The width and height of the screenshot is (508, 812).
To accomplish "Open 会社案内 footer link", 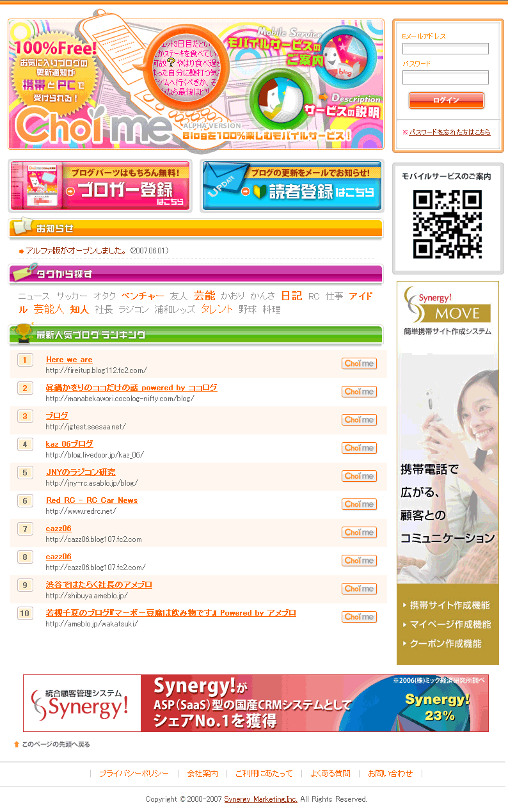I will 202,774.
